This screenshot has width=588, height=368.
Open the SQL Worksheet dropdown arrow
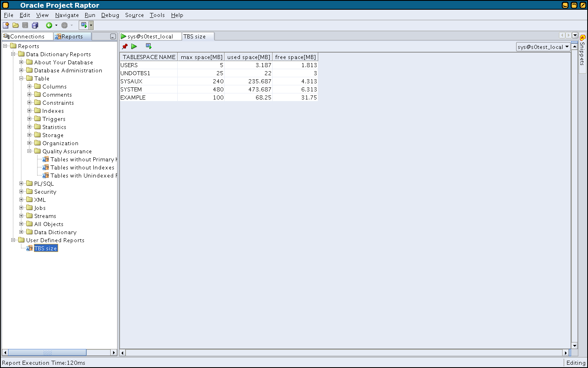point(91,25)
